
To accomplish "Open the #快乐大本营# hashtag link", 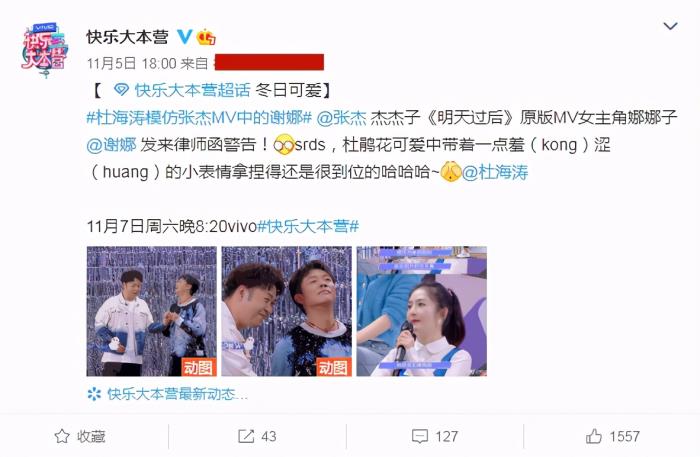I will [x=308, y=226].
